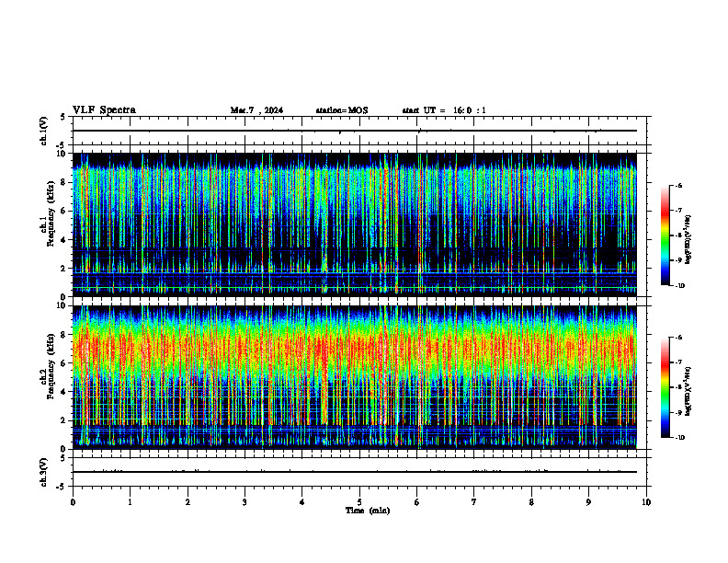Click the time axis tick label "7"
This screenshot has width=728, height=563.
[474, 502]
